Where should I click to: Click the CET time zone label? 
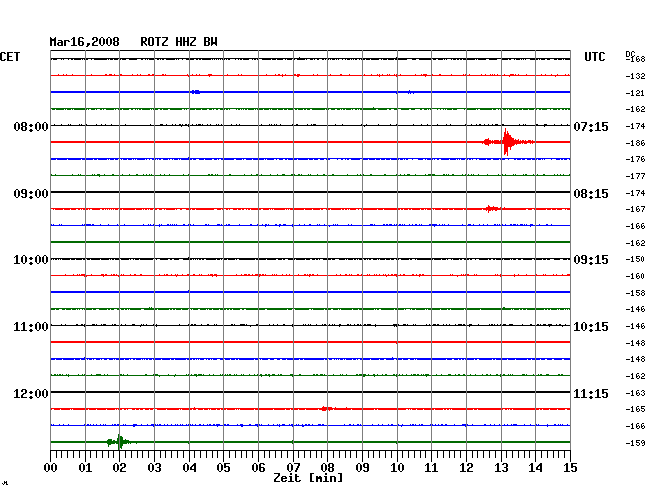pos(10,57)
